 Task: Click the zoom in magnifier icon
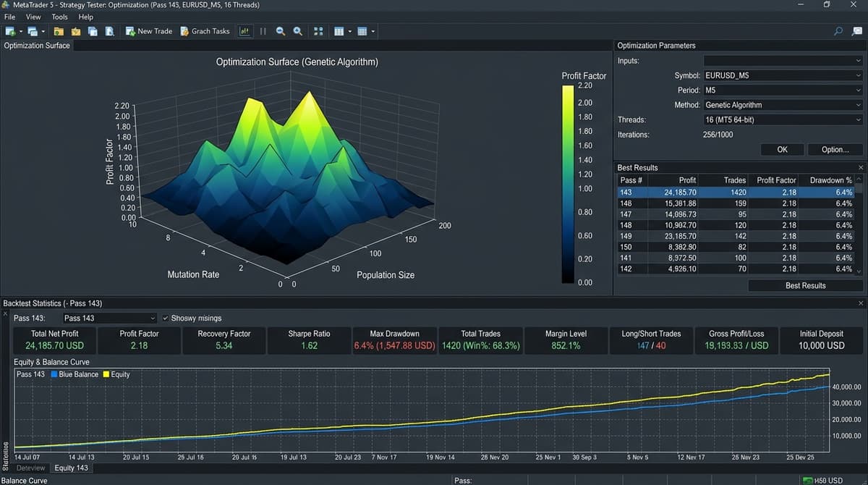tap(297, 31)
